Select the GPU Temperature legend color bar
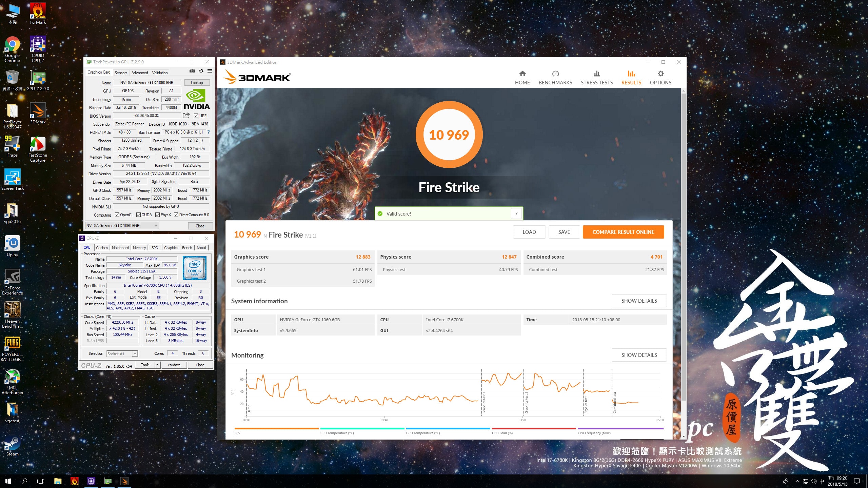This screenshot has height=488, width=868. [x=448, y=429]
